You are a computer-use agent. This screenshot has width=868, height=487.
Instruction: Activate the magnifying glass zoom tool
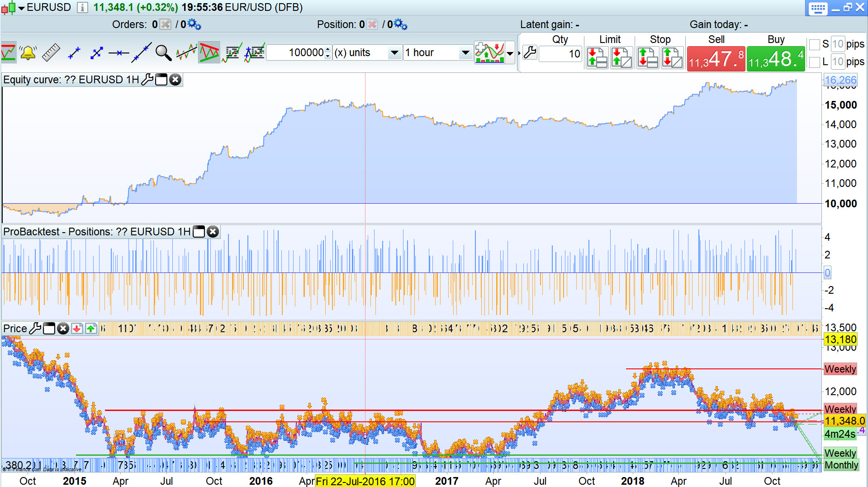pos(163,53)
